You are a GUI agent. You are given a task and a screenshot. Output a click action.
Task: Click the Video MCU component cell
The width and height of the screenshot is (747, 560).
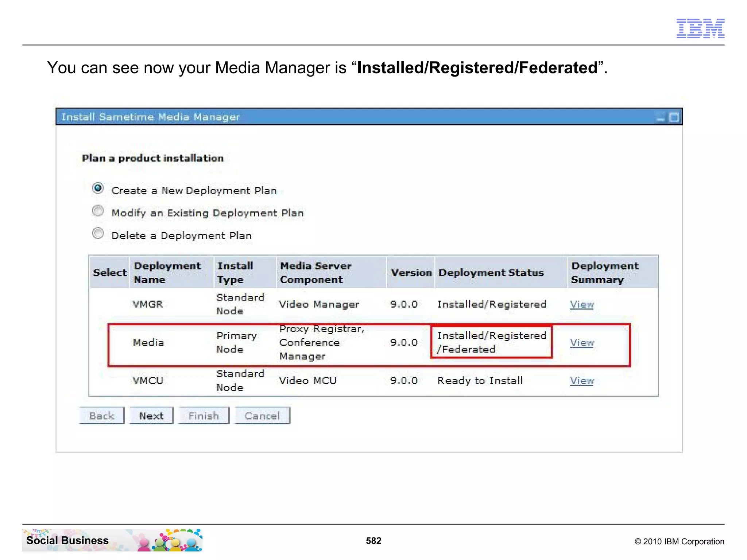[308, 381]
